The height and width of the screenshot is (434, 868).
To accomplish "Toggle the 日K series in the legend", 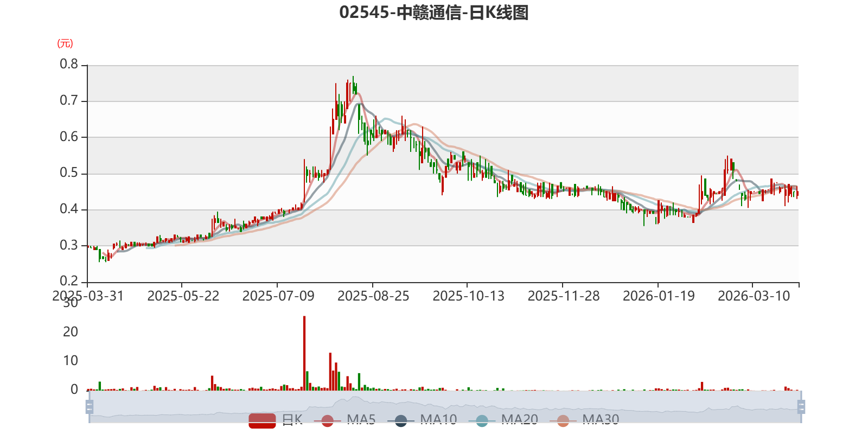I will point(276,420).
